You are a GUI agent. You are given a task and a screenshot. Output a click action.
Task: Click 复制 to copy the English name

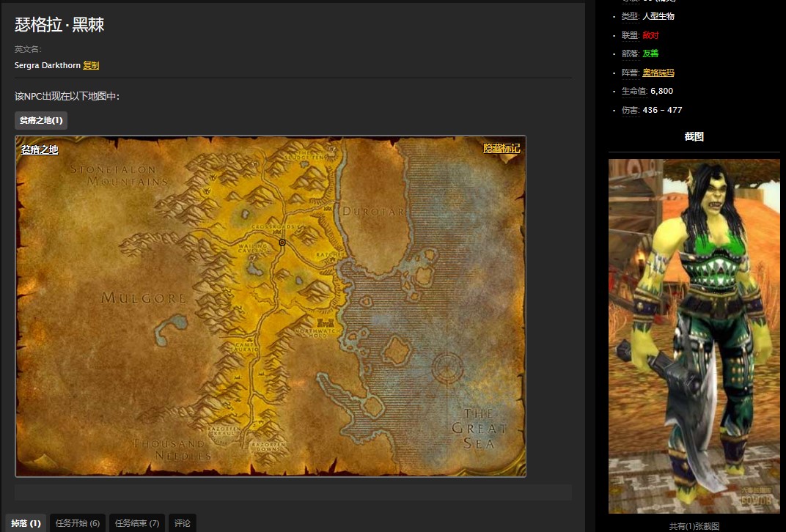pos(91,65)
